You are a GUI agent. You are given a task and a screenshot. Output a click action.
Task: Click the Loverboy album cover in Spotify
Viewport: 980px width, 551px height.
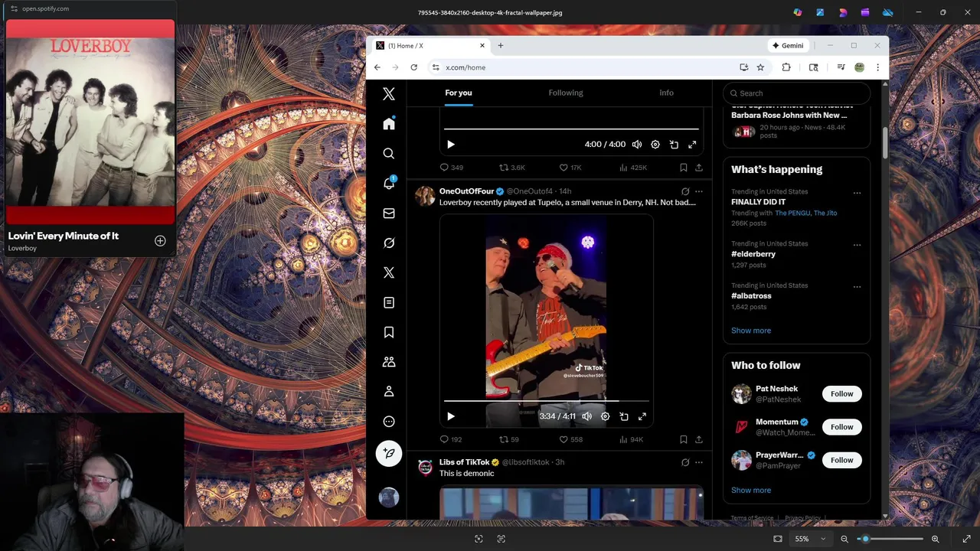click(x=90, y=122)
